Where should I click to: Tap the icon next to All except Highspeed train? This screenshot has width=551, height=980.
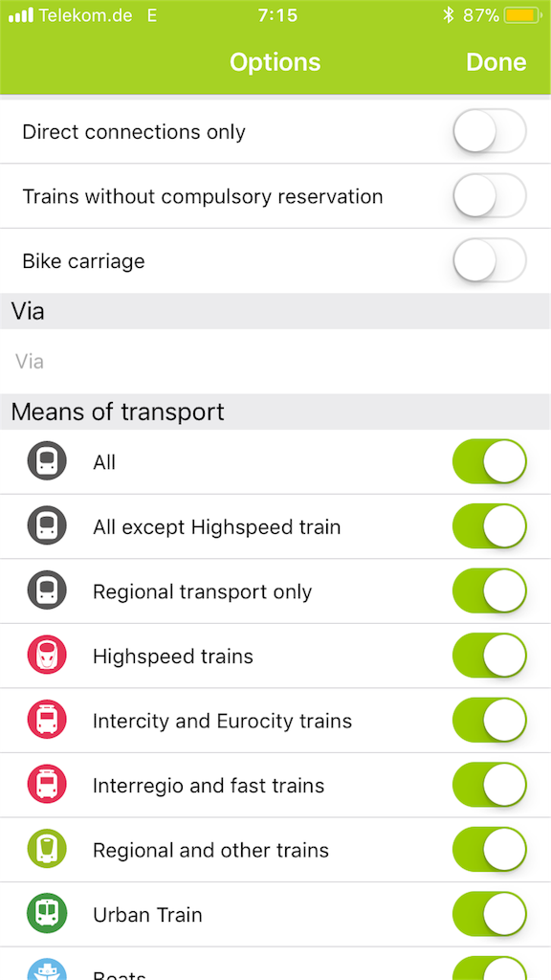[x=47, y=526]
